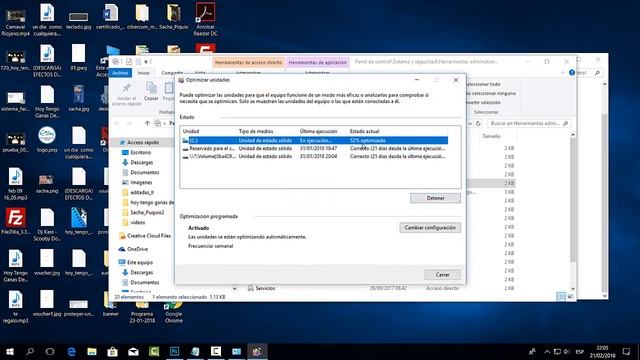
Task: Click the Última ejecución column header
Action: 318,131
